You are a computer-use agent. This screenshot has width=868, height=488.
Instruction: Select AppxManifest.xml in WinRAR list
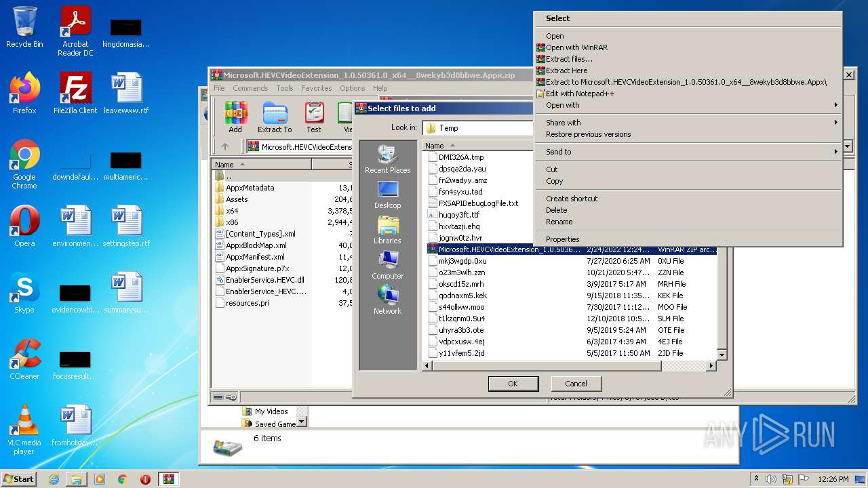[x=255, y=257]
